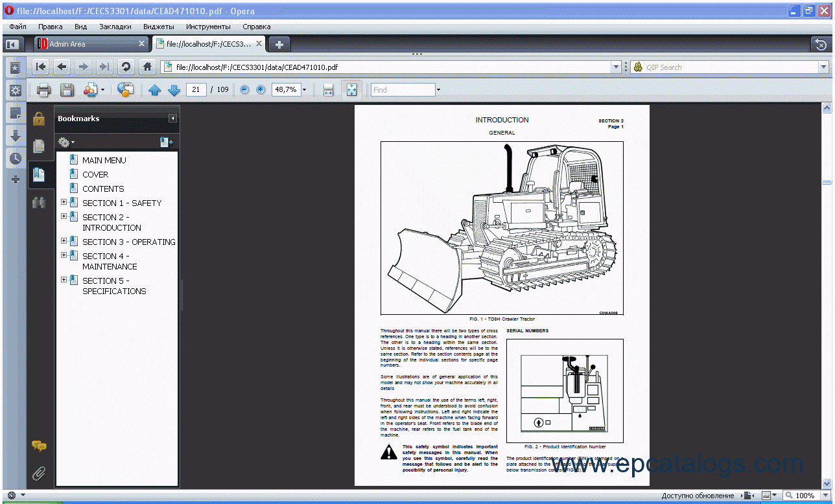Open closed tabs trash icon
Image resolution: width=835 pixels, height=504 pixels.
[821, 44]
